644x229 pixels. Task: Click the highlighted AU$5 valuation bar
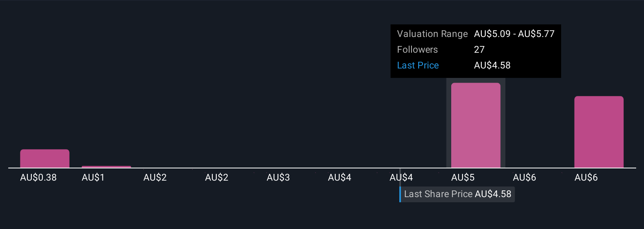pyautogui.click(x=476, y=125)
